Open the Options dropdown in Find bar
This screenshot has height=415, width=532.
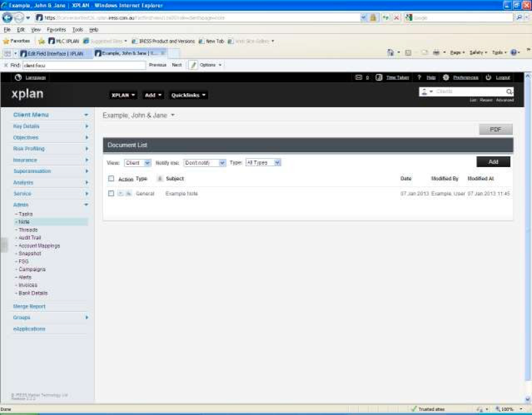(210, 65)
